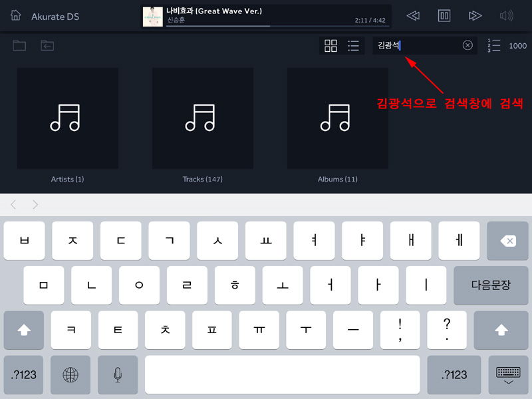
Task: Tap the ㅎ key
Action: [235, 285]
